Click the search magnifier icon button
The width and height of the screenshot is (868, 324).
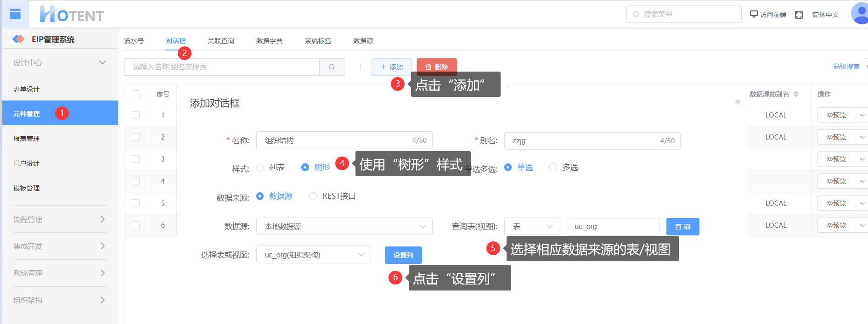[332, 67]
